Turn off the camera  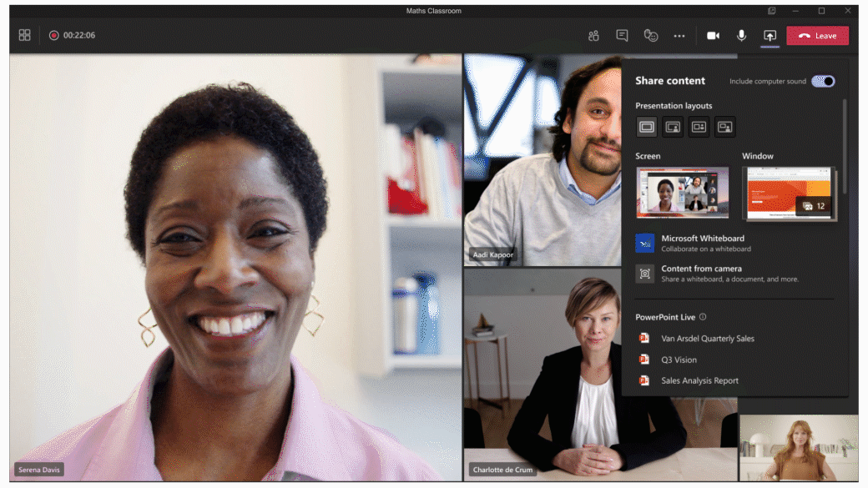[713, 35]
